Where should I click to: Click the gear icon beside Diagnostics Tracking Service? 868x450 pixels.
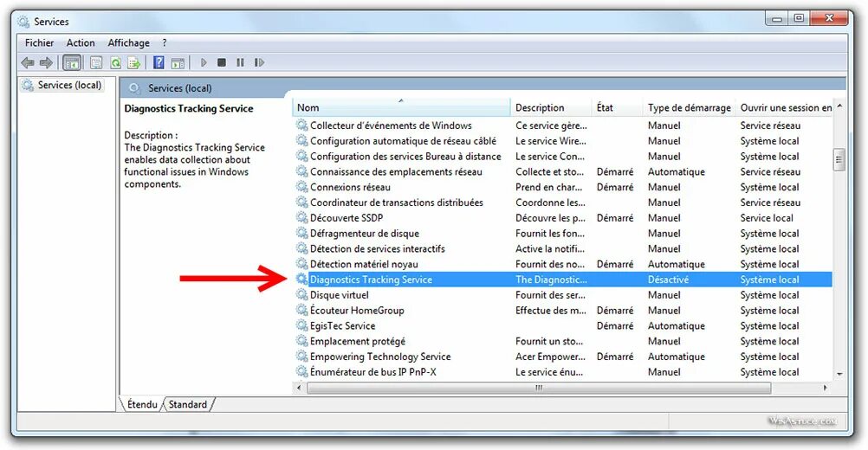301,280
